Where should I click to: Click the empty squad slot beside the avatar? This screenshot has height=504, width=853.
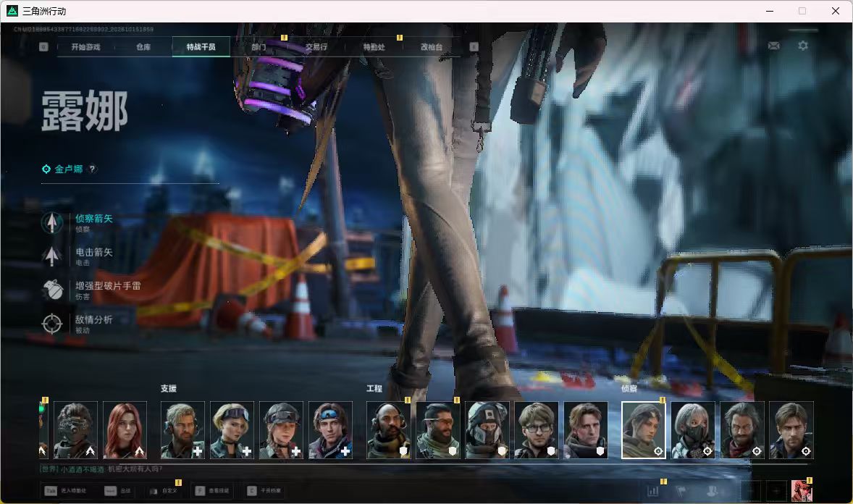776,491
